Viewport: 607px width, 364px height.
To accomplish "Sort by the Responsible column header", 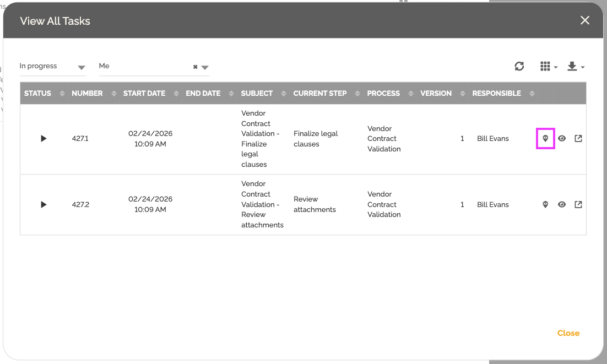I will point(496,94).
